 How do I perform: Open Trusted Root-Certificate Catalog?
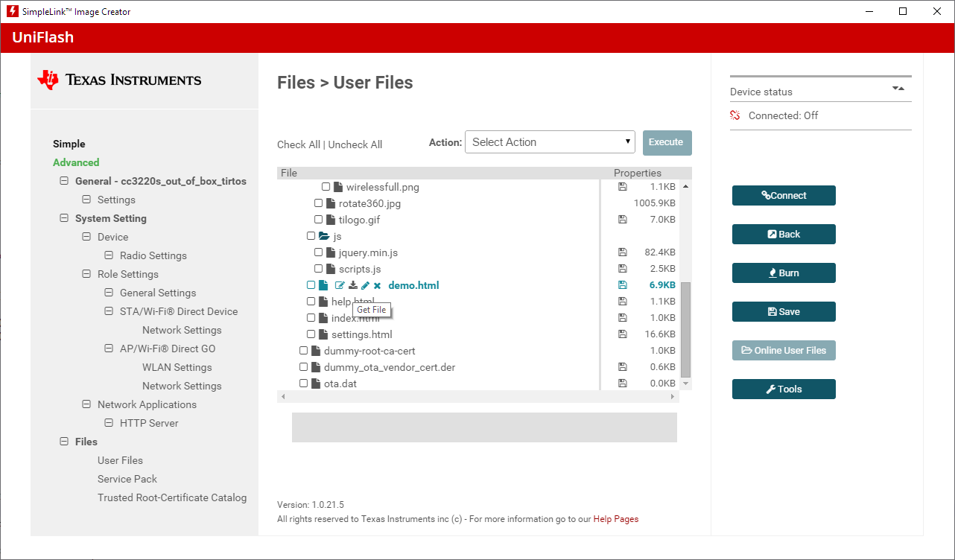click(172, 497)
